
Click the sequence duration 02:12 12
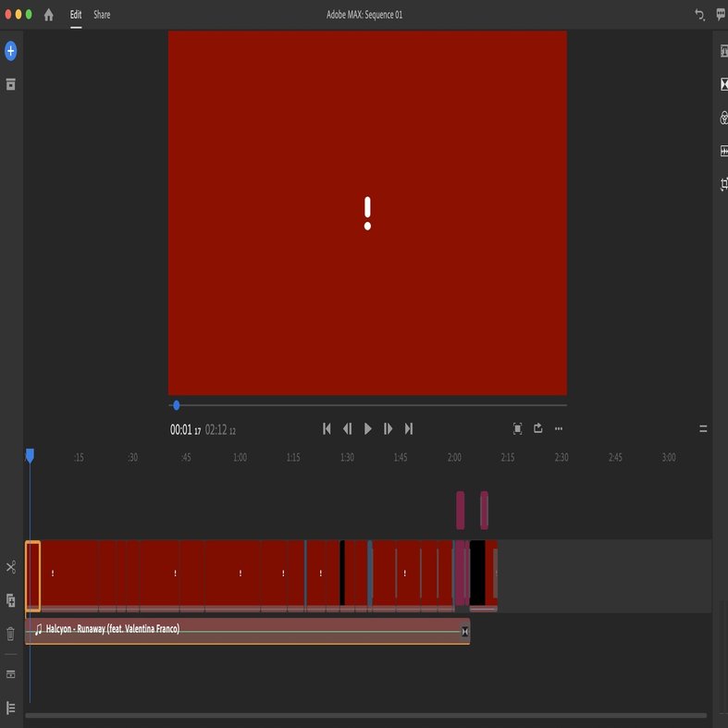click(x=220, y=430)
